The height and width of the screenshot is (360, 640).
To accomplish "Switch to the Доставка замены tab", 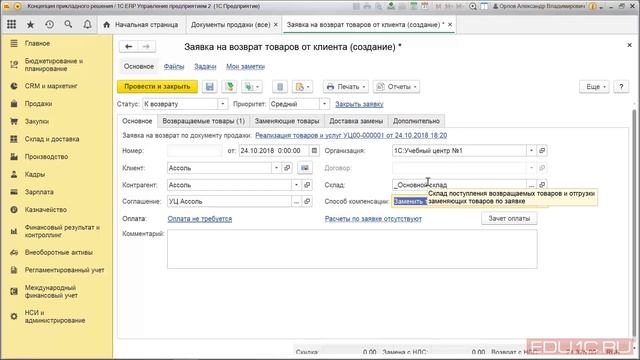I will 356,121.
